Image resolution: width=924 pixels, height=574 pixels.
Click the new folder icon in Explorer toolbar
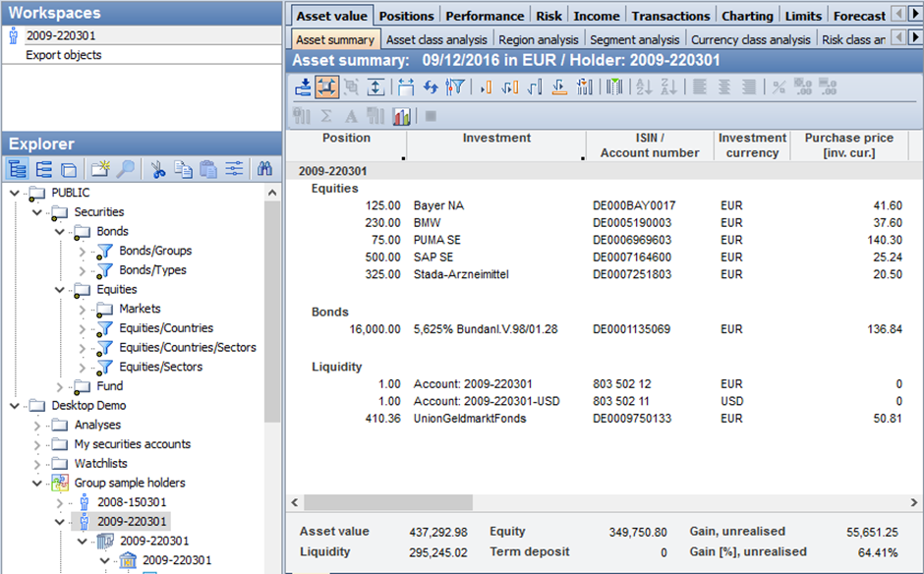[100, 169]
